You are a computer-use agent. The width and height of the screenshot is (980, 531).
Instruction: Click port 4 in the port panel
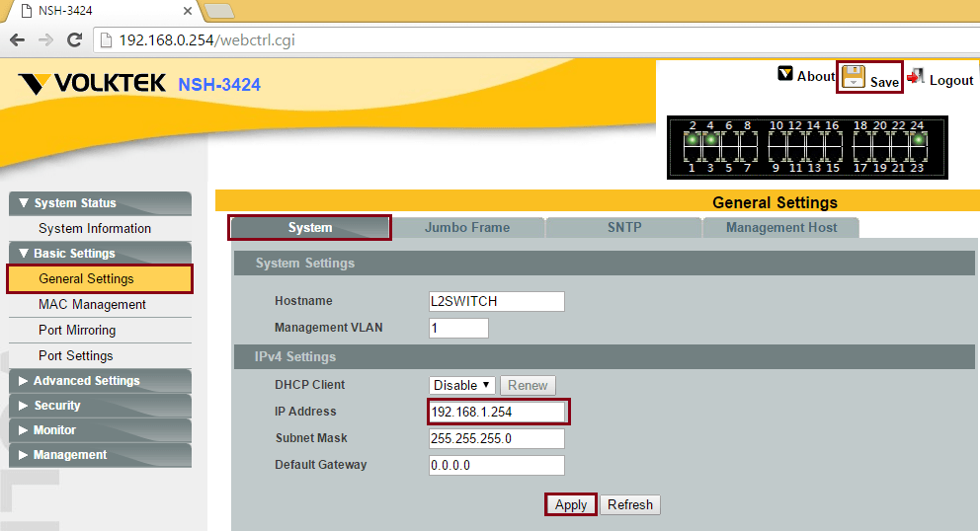tap(710, 139)
